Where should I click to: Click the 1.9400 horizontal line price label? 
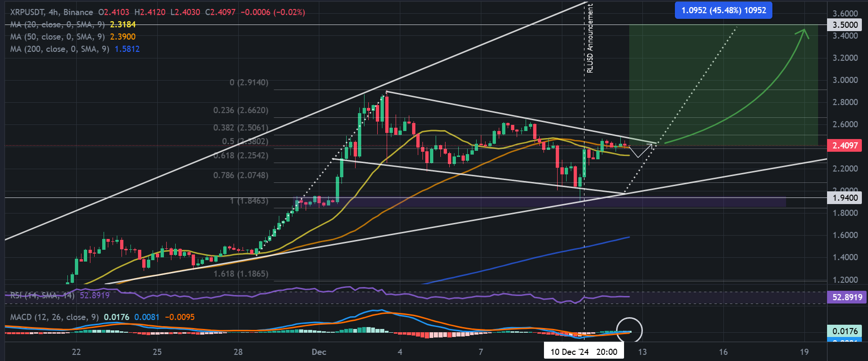845,198
